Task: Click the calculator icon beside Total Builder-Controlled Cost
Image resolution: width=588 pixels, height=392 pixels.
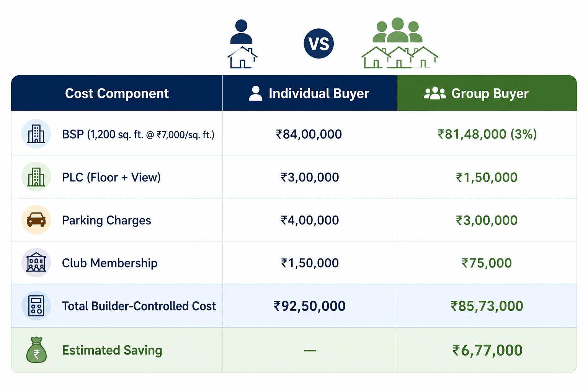Action: coord(36,305)
